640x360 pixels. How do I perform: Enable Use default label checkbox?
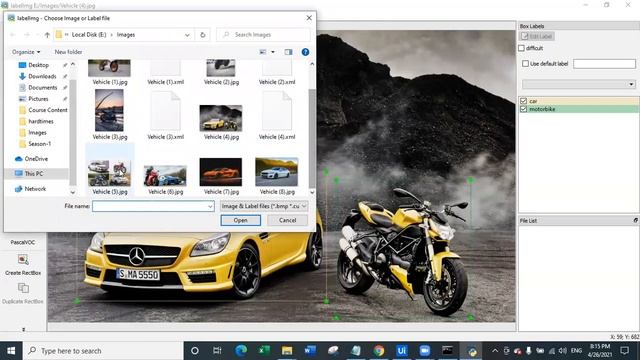pyautogui.click(x=525, y=64)
